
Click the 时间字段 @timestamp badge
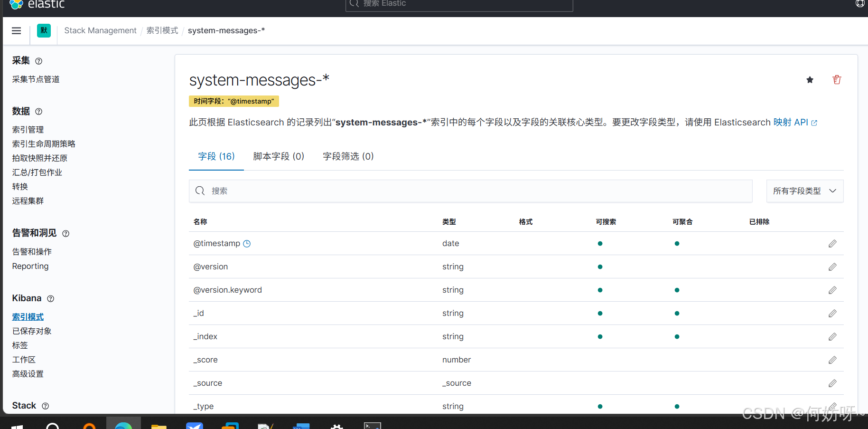click(x=234, y=101)
